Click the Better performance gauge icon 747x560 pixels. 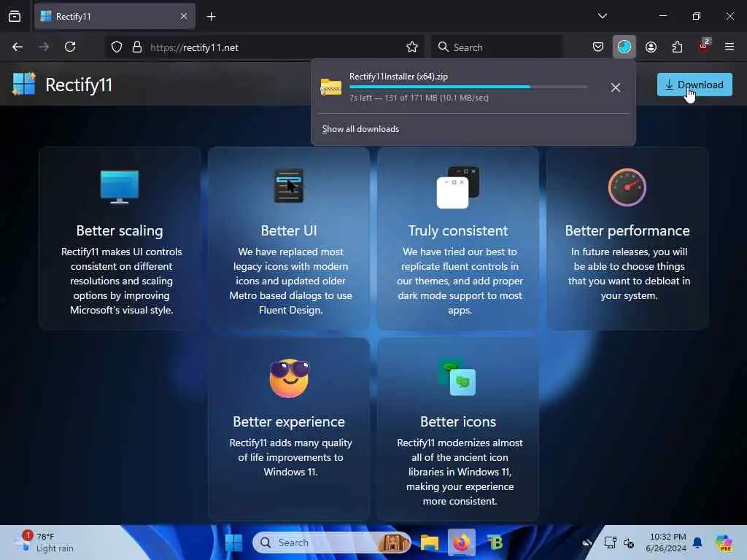click(x=627, y=187)
